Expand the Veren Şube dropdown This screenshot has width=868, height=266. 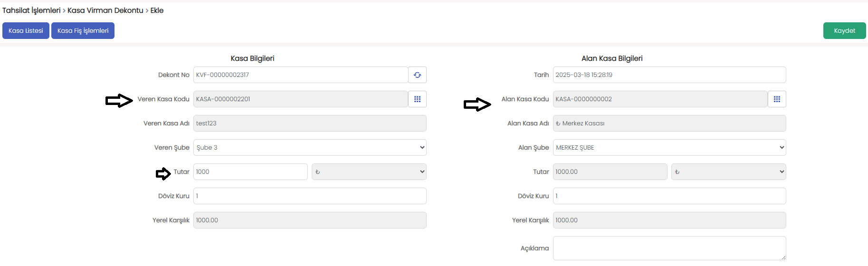[x=310, y=148]
